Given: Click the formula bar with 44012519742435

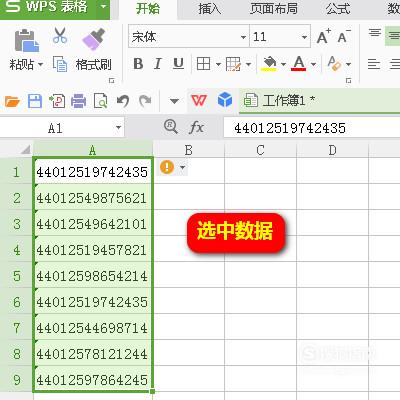Looking at the screenshot, I should point(312,128).
